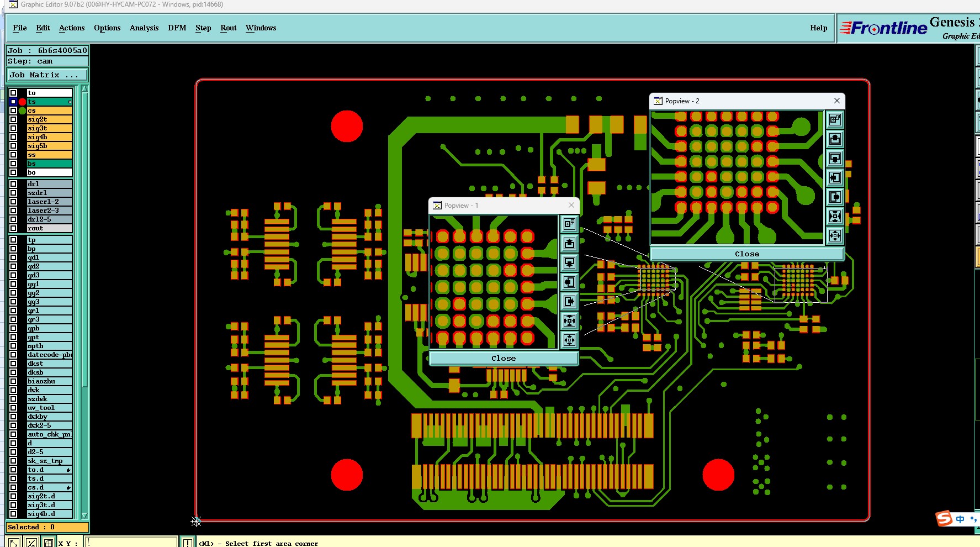This screenshot has height=547, width=980.
Task: Pan right in Popview 1
Action: click(569, 301)
